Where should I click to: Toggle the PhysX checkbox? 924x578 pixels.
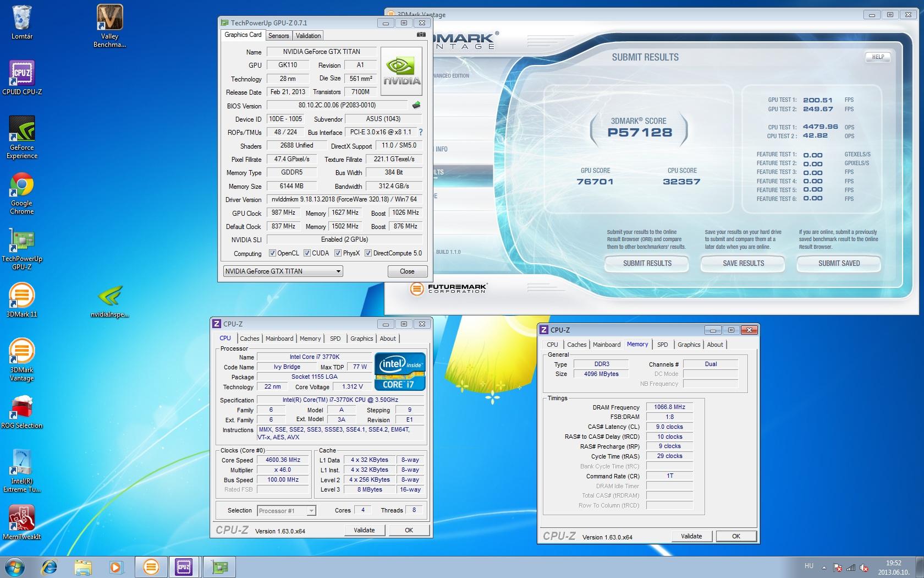click(x=338, y=253)
